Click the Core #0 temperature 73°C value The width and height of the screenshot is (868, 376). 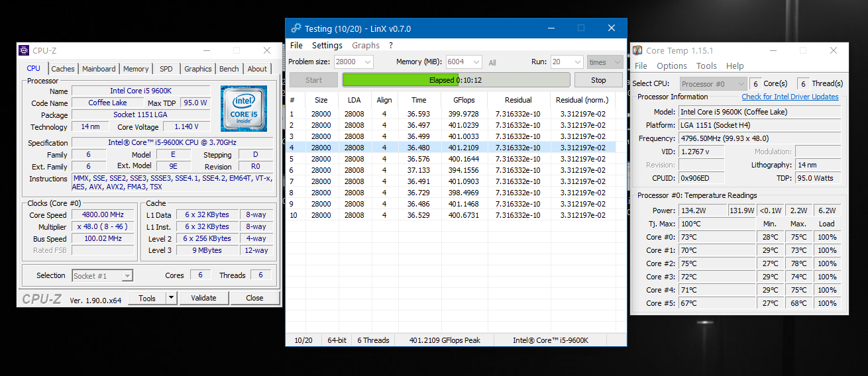click(x=718, y=237)
